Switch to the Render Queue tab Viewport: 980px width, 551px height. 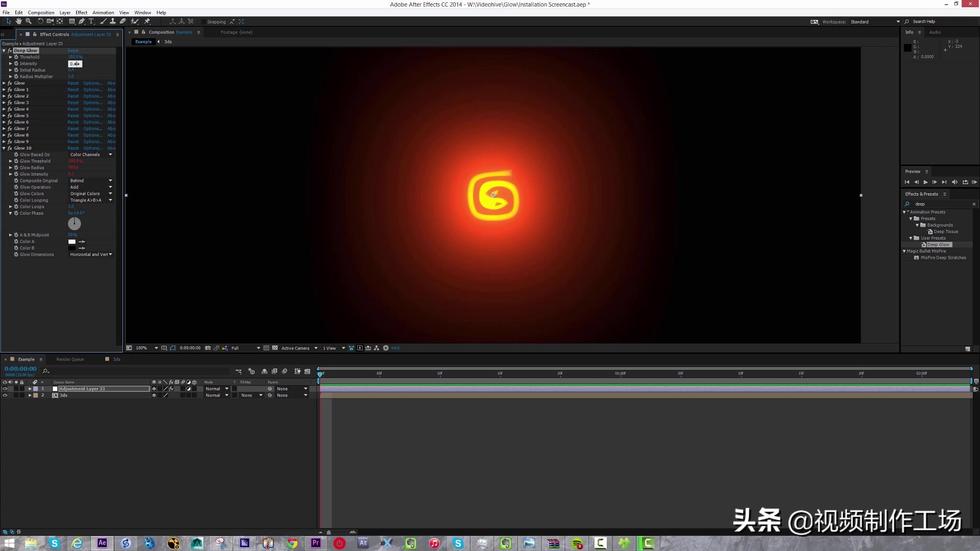click(x=70, y=359)
